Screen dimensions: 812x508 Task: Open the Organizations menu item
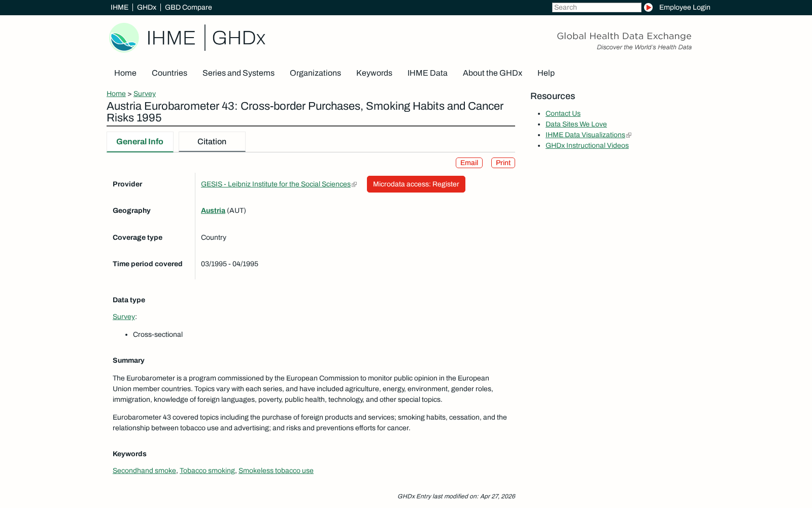coord(315,73)
